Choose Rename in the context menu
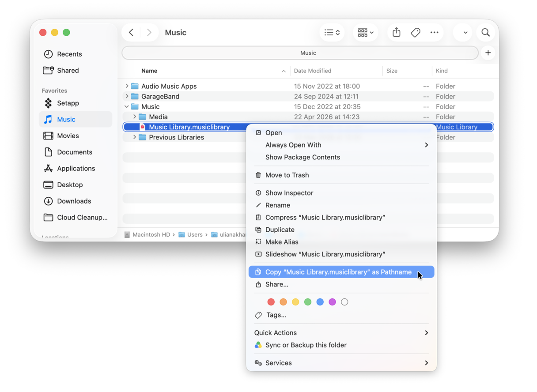 [x=341, y=205]
